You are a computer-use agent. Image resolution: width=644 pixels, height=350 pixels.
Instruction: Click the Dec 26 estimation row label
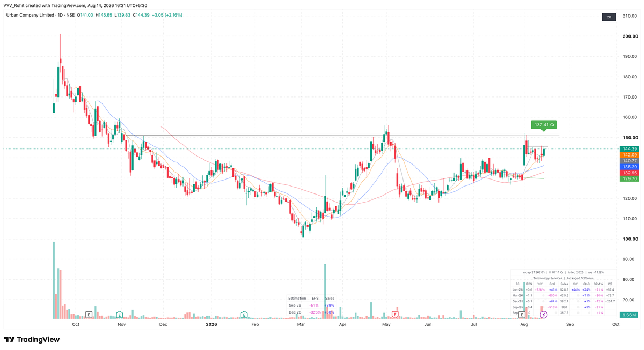295,312
